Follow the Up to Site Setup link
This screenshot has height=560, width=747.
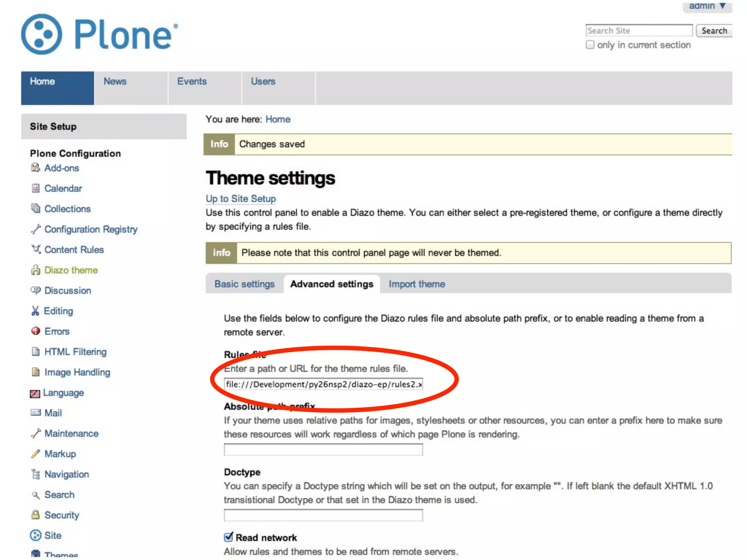coord(241,199)
